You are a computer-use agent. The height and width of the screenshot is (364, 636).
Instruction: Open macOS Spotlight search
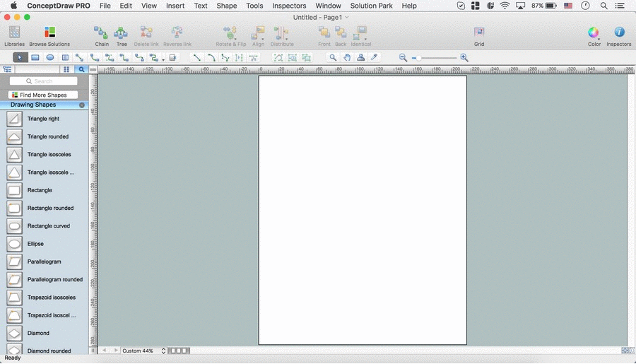point(604,6)
